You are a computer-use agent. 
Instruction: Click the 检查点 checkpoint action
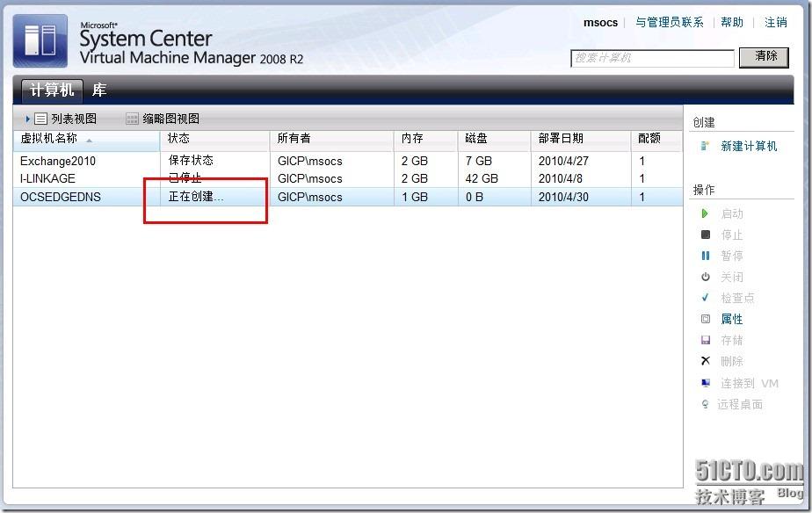[737, 298]
